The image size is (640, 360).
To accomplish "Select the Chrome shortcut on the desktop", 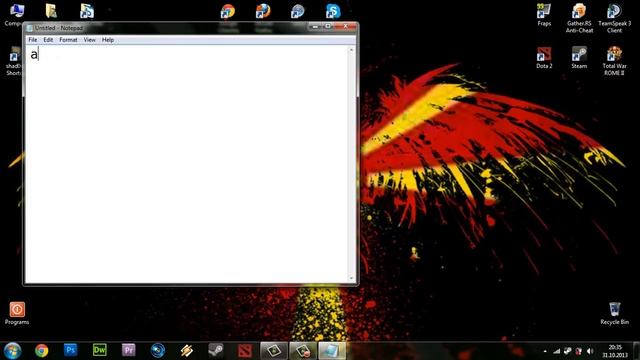I will (x=228, y=11).
